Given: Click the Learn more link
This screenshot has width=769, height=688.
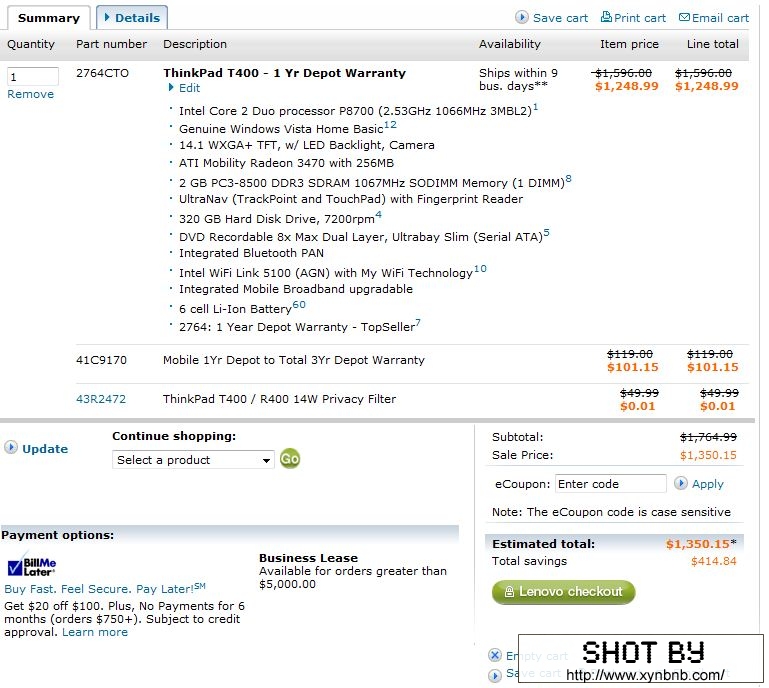Looking at the screenshot, I should [95, 632].
